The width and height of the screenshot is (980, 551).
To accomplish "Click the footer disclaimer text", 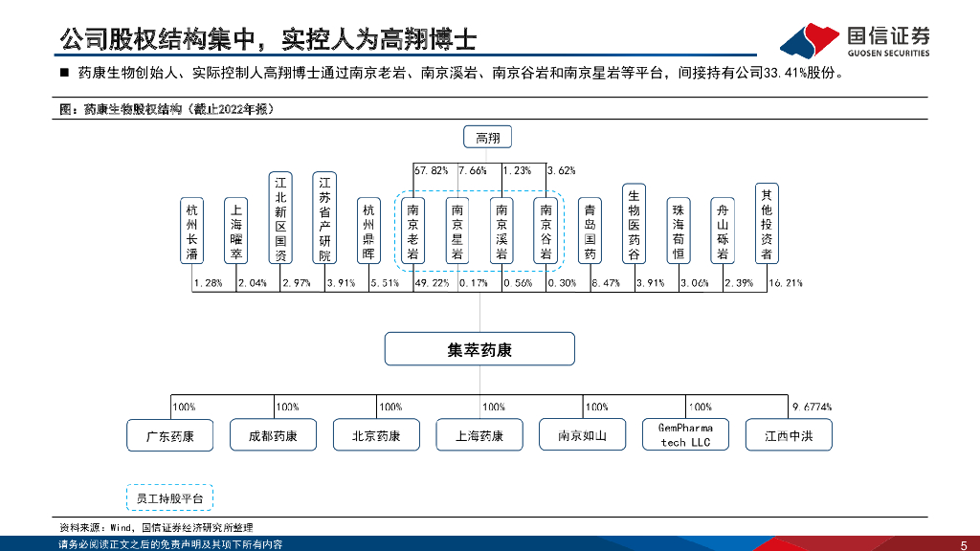I will pyautogui.click(x=170, y=544).
